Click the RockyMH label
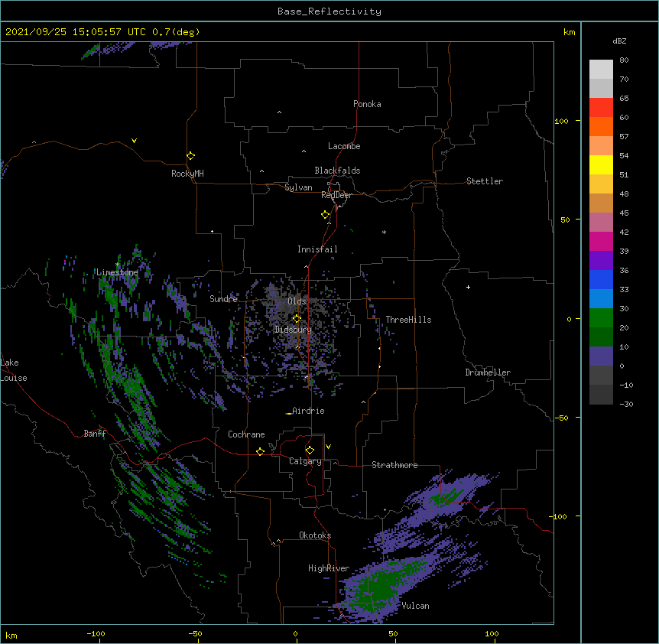This screenshot has height=644, width=659. point(187,174)
